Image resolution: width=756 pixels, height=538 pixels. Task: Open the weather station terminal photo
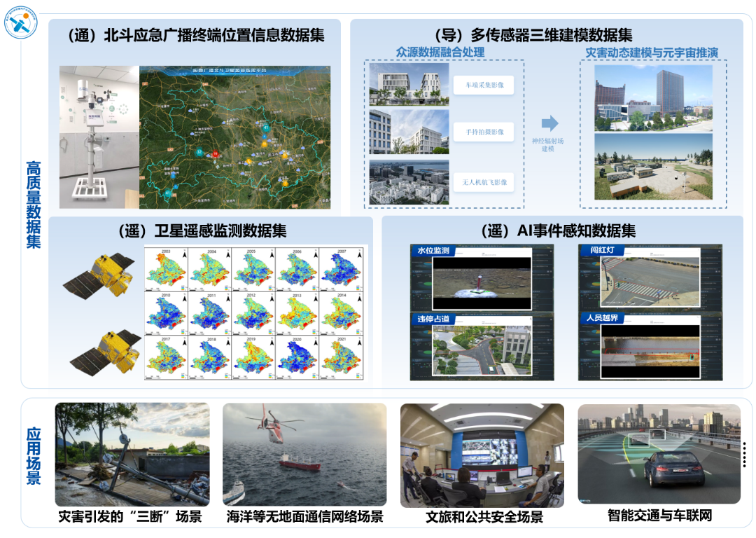[98, 137]
